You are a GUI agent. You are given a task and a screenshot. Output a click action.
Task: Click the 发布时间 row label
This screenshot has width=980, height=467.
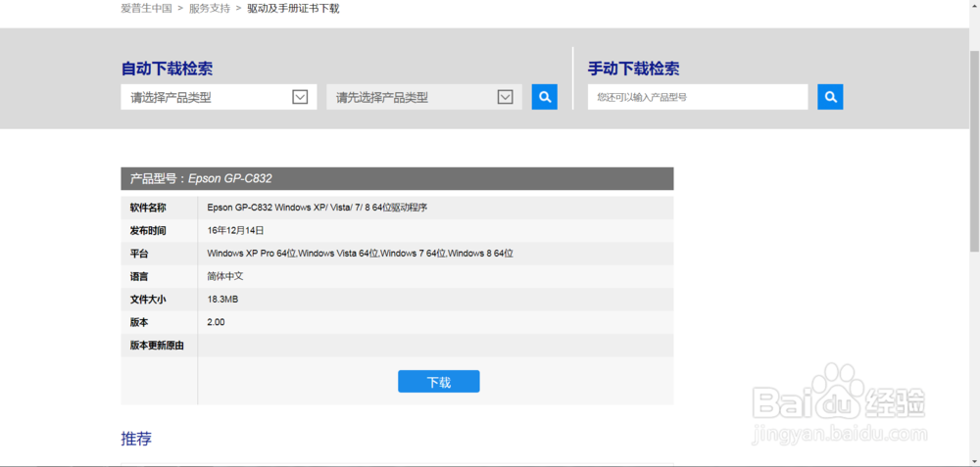[148, 230]
